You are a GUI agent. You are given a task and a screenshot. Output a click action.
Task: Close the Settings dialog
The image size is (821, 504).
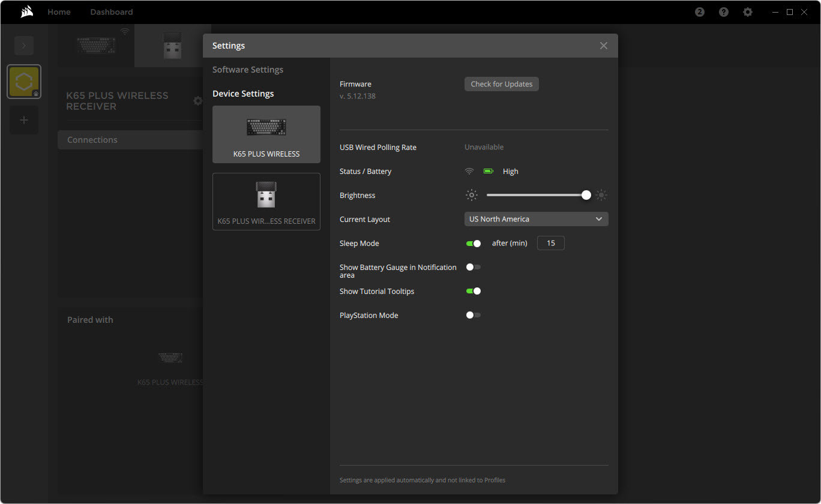[604, 46]
